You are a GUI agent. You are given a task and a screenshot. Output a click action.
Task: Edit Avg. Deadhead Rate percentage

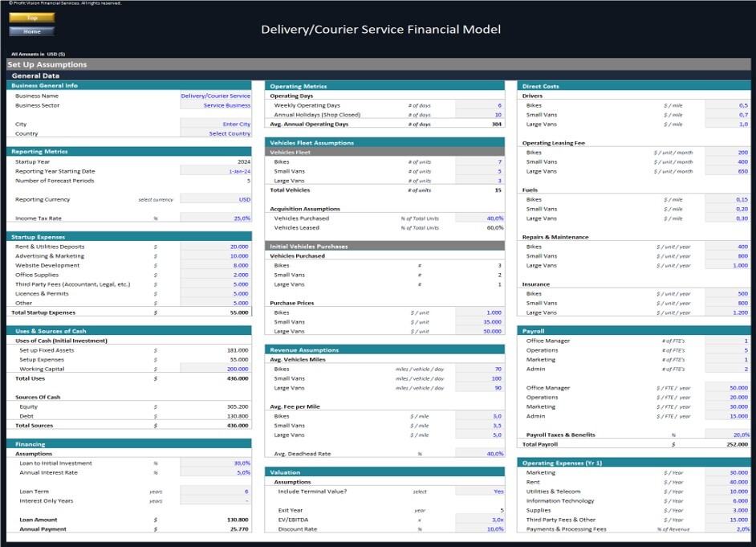tap(479, 453)
